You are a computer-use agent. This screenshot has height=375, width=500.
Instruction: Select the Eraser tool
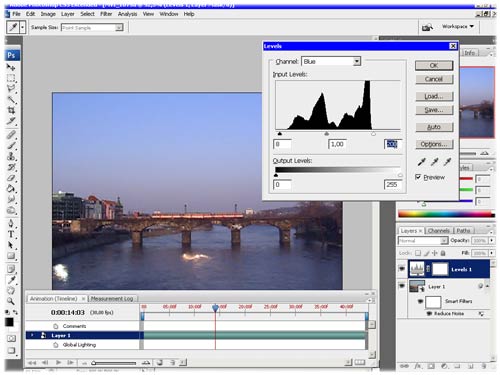[11, 178]
